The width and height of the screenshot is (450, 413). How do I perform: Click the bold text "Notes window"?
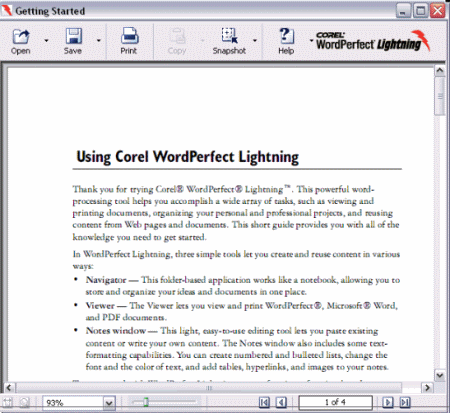116,331
